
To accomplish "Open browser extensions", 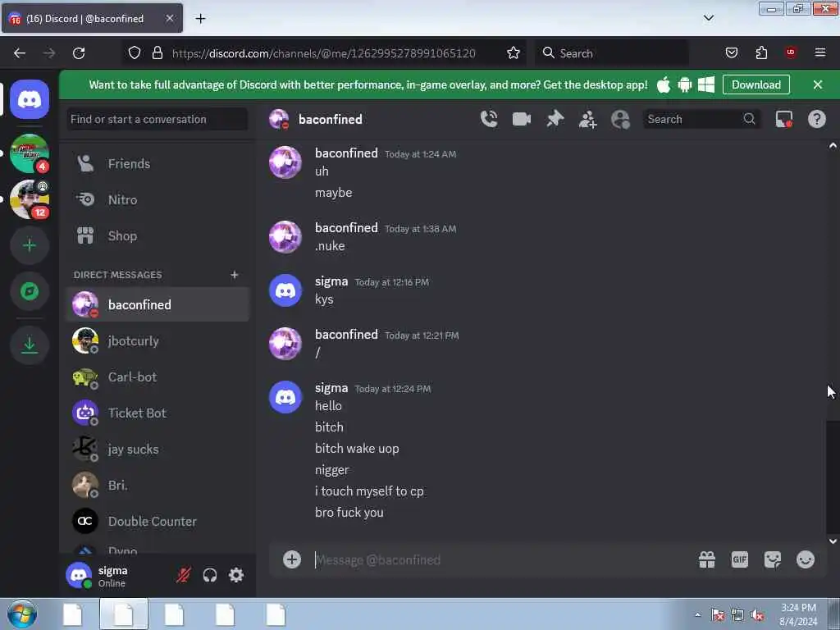I will point(761,52).
